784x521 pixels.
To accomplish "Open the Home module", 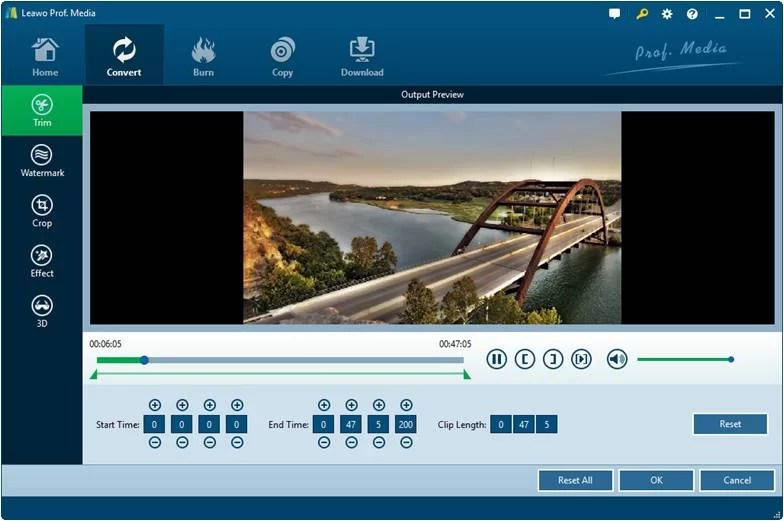I will click(45, 57).
